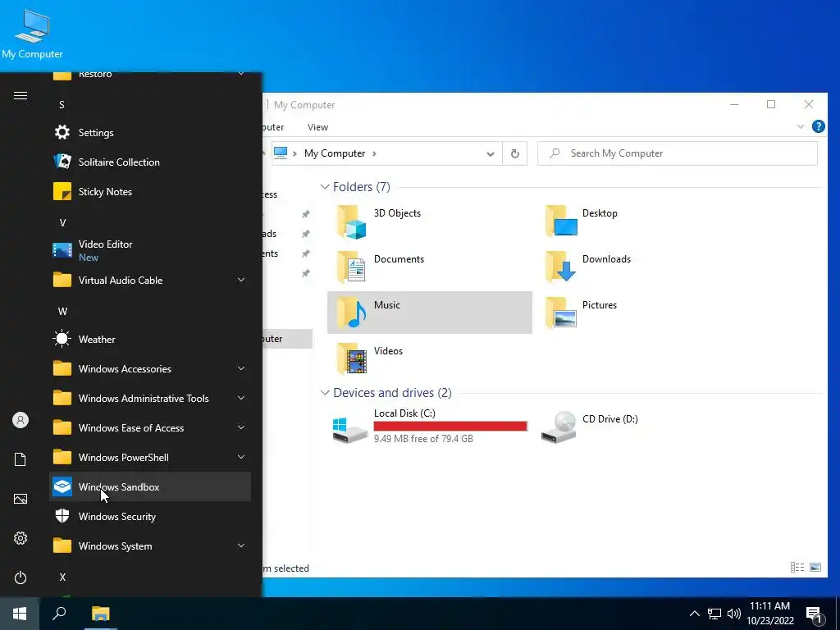Open Video Editor app

[x=150, y=250]
